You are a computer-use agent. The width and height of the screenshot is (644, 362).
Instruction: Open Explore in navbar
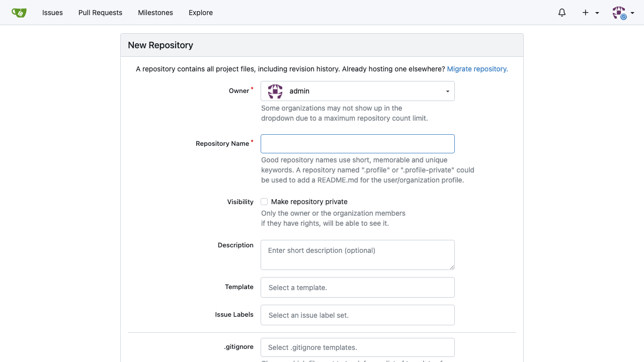(201, 13)
